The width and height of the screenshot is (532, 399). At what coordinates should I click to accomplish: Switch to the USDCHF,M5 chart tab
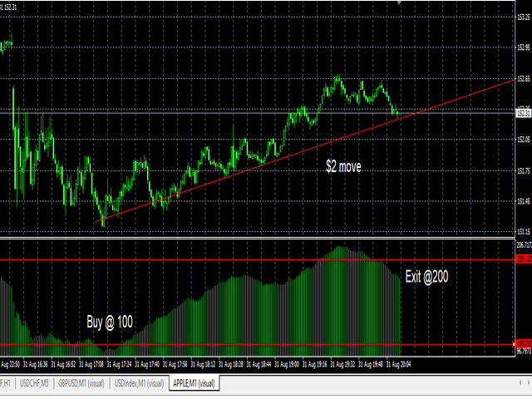point(34,383)
